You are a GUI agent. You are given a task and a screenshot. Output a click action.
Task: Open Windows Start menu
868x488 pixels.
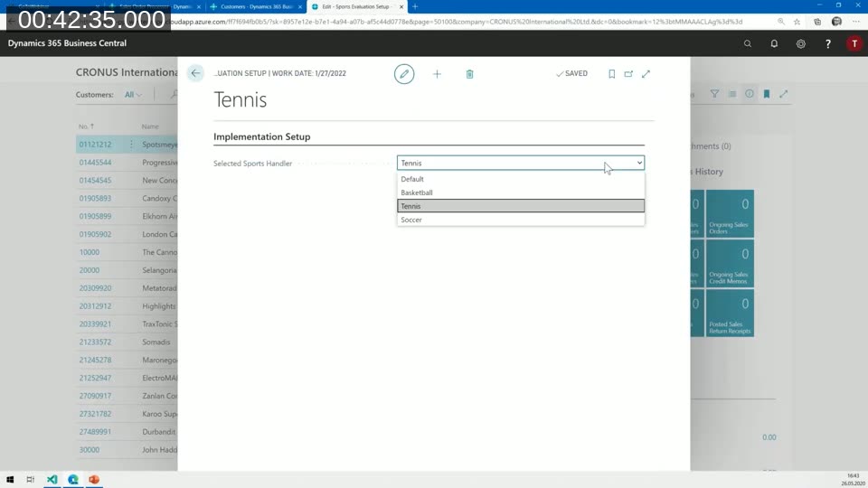(x=10, y=479)
